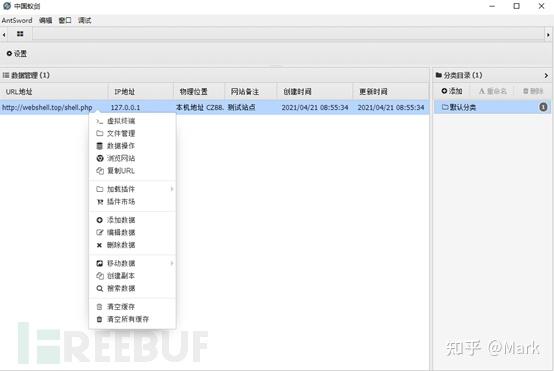Image resolution: width=554 pixels, height=371 pixels.
Task: Open the 窗口 menu
Action: pos(65,20)
